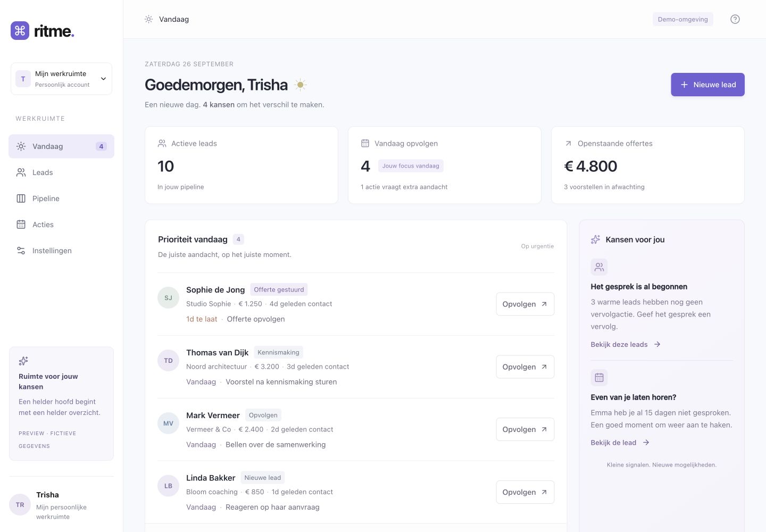Click the Pipeline columns icon
766x532 pixels.
coord(21,198)
